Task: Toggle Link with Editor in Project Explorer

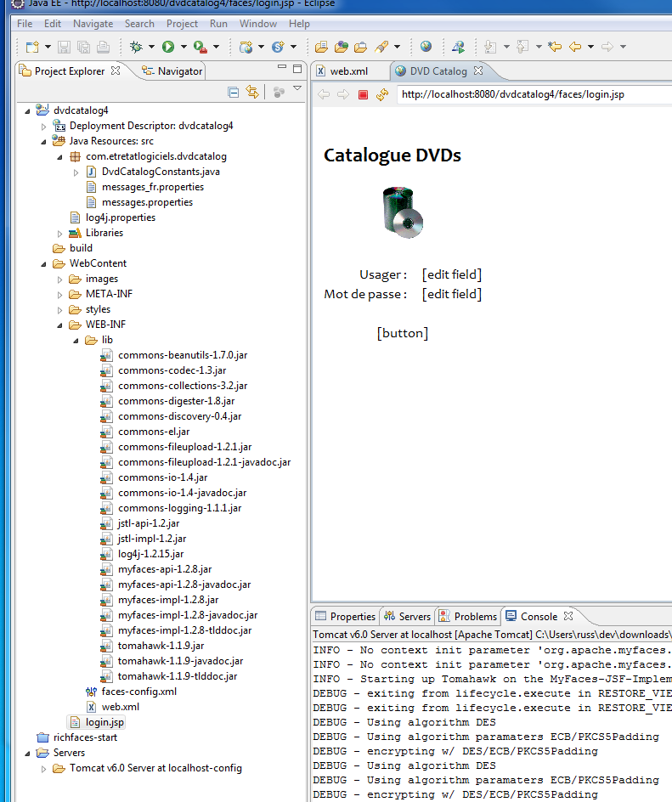Action: tap(252, 92)
